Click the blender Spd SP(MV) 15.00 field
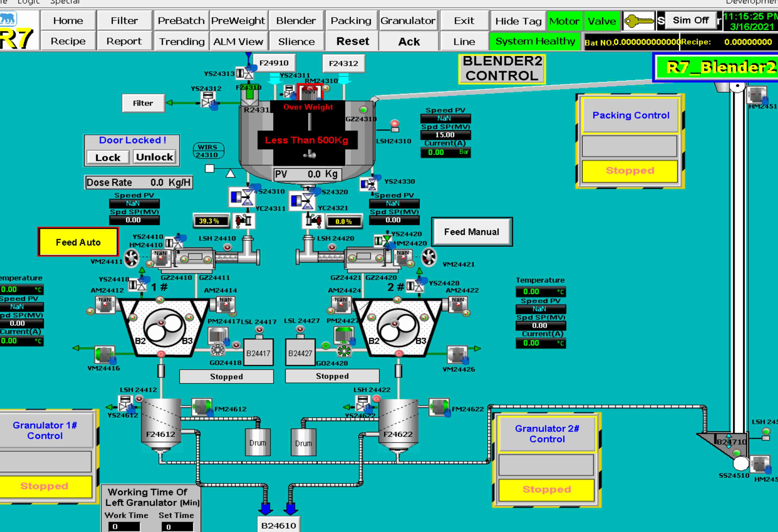 [445, 135]
